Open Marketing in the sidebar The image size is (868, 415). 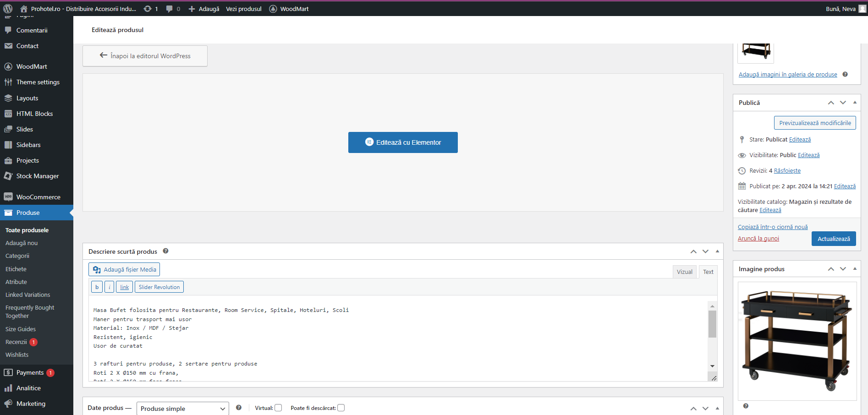tap(31, 404)
